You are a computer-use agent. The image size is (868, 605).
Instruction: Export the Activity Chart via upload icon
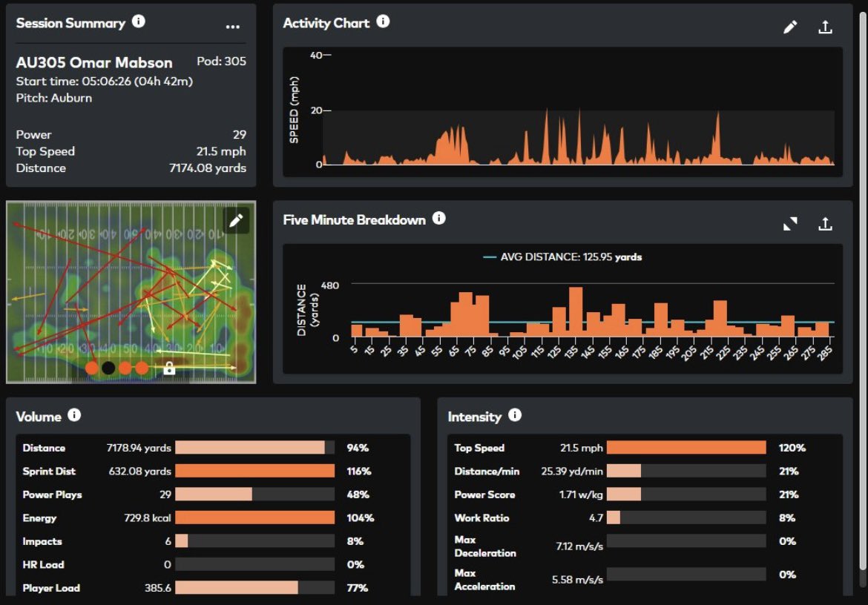(x=826, y=27)
